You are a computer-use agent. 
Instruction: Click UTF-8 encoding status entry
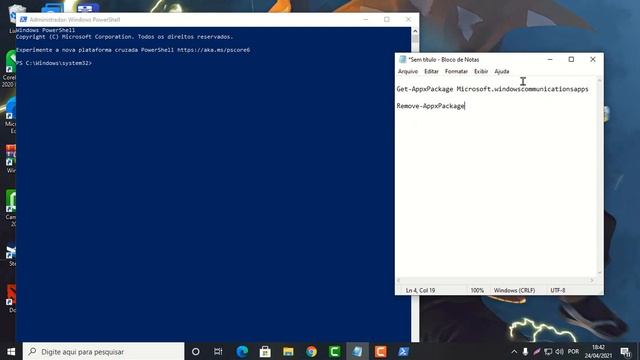(558, 290)
